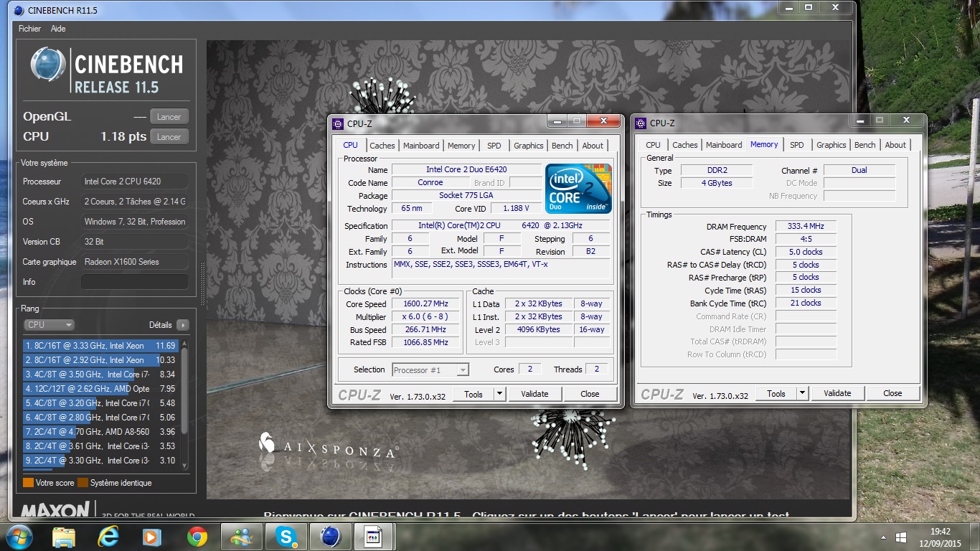Click the Rated FSB value 1066.85 MHz

click(425, 343)
